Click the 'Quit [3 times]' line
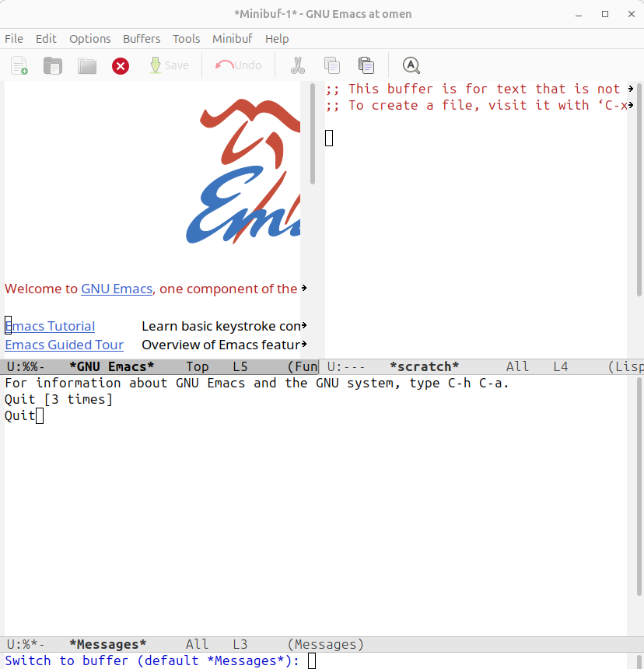The width and height of the screenshot is (644, 669). point(58,399)
